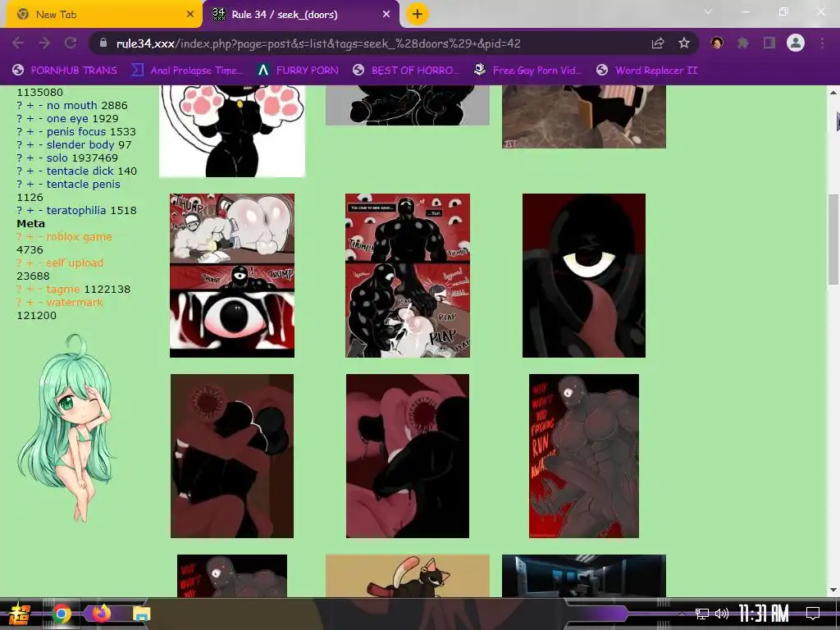840x630 pixels.
Task: Share this page using the share icon
Action: tap(658, 43)
